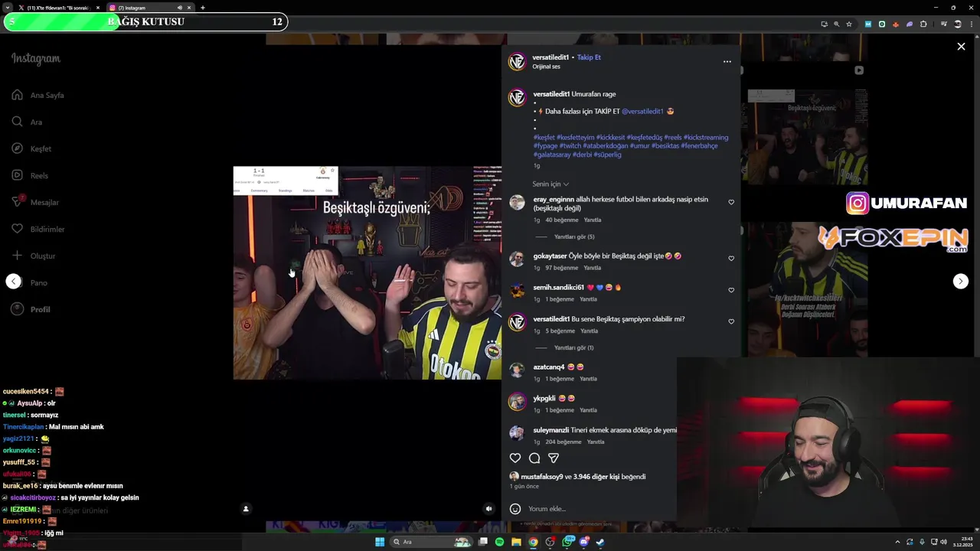980x551 pixels.
Task: Expand Yanıtları gör (1) replies
Action: [x=574, y=348]
